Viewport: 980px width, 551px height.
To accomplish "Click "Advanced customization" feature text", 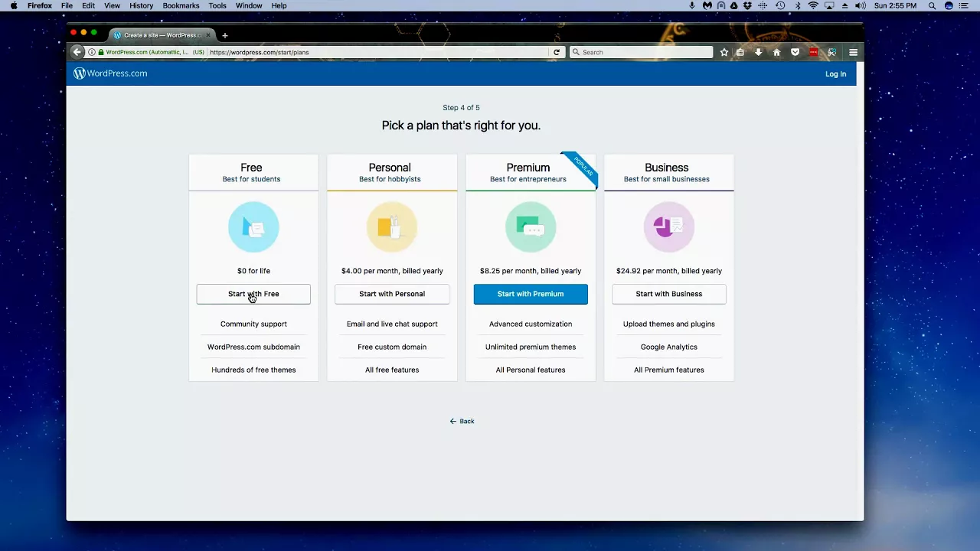I will (531, 324).
